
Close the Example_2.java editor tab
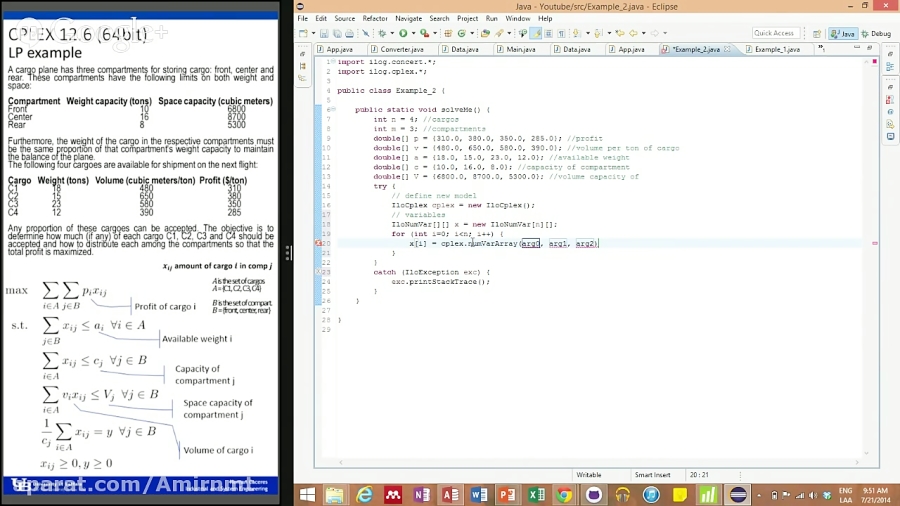coord(726,49)
